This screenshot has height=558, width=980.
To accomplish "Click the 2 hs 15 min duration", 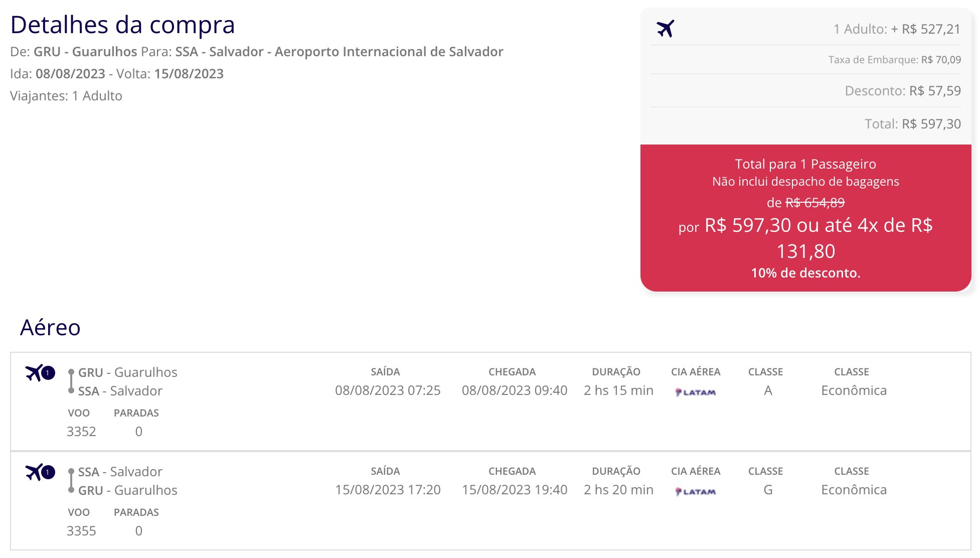I will click(x=618, y=390).
